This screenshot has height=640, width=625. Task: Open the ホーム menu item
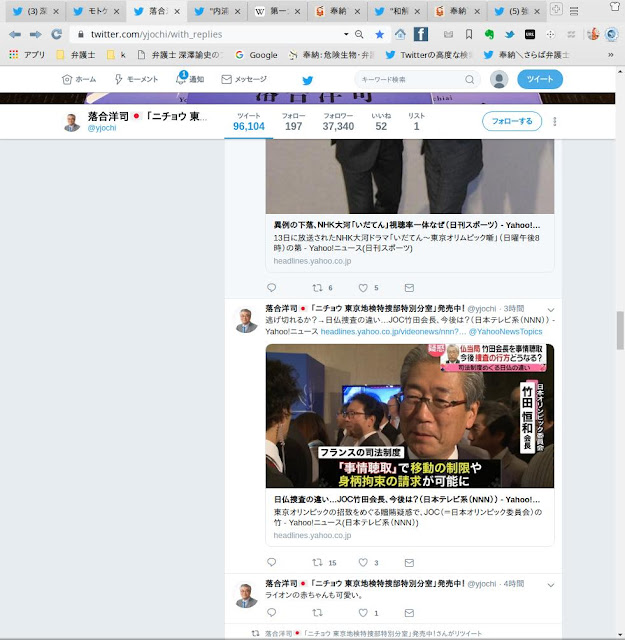[x=79, y=80]
